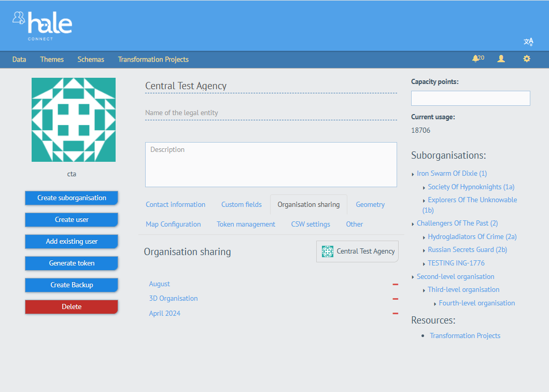Click the Central Test Agency organisation chip
Viewport: 549px width, 392px height.
(357, 251)
